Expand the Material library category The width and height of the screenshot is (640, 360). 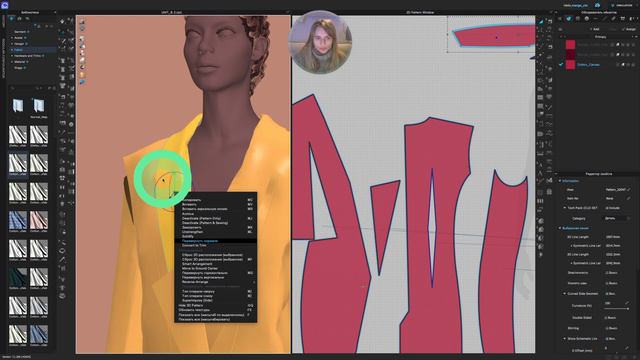click(12, 62)
